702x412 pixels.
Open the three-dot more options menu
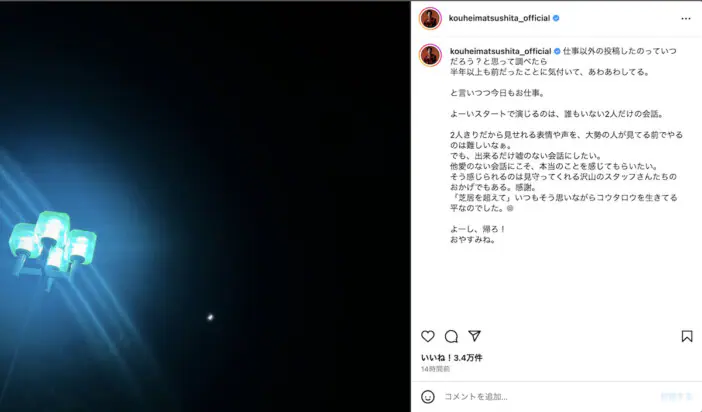[686, 18]
